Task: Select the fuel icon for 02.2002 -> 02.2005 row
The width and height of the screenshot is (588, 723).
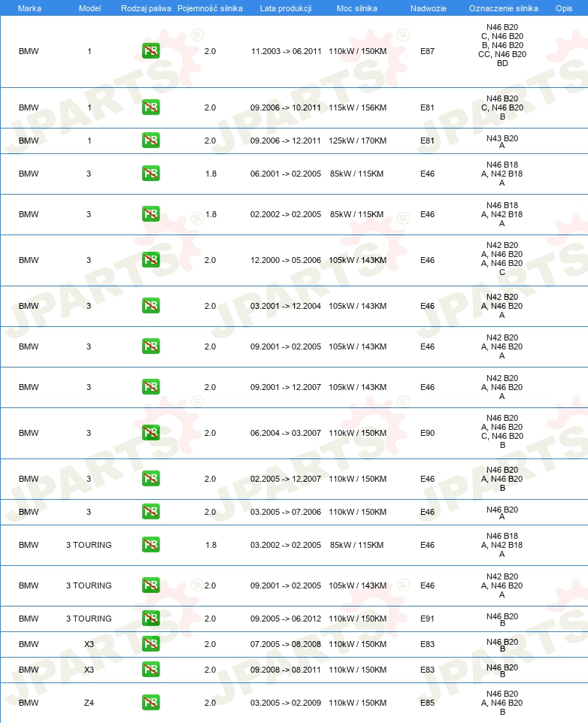Action: (151, 214)
